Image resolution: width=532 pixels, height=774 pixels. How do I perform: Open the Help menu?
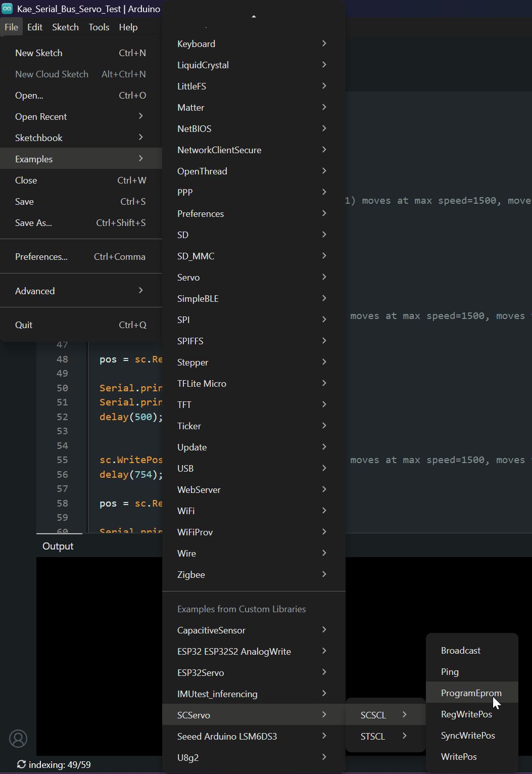(128, 27)
